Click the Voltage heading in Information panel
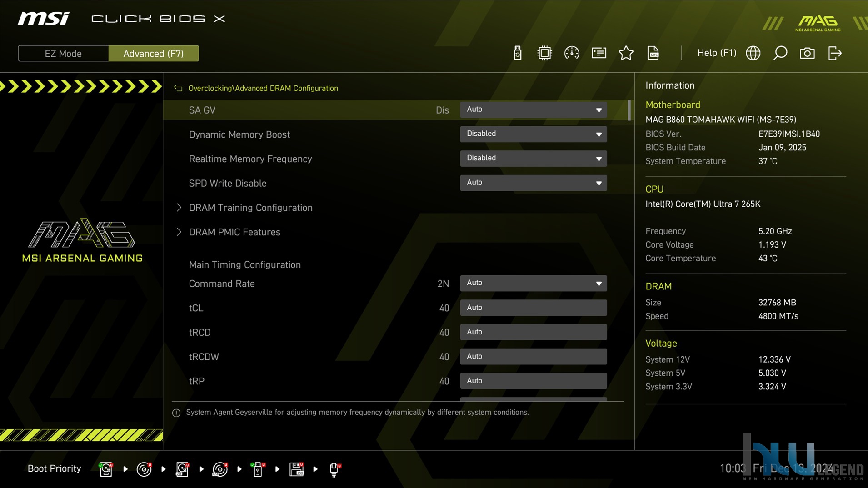Screen dimensions: 868x488 click(661, 344)
